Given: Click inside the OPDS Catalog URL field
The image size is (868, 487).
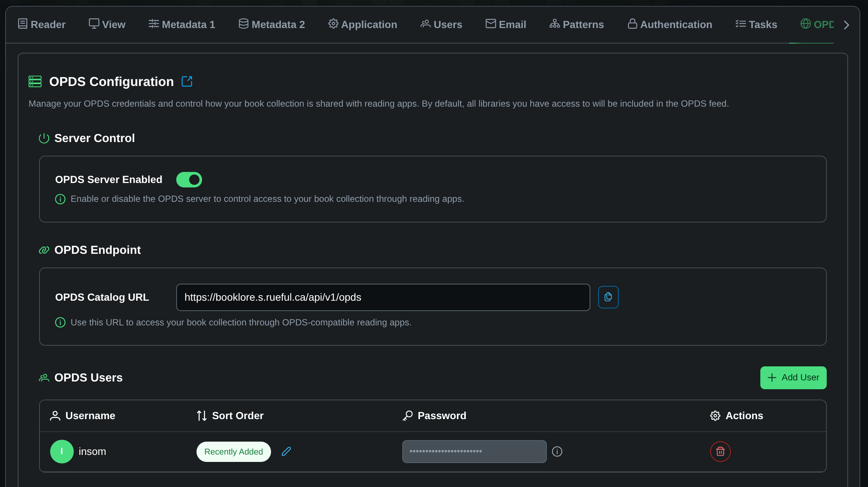Looking at the screenshot, I should 383,297.
